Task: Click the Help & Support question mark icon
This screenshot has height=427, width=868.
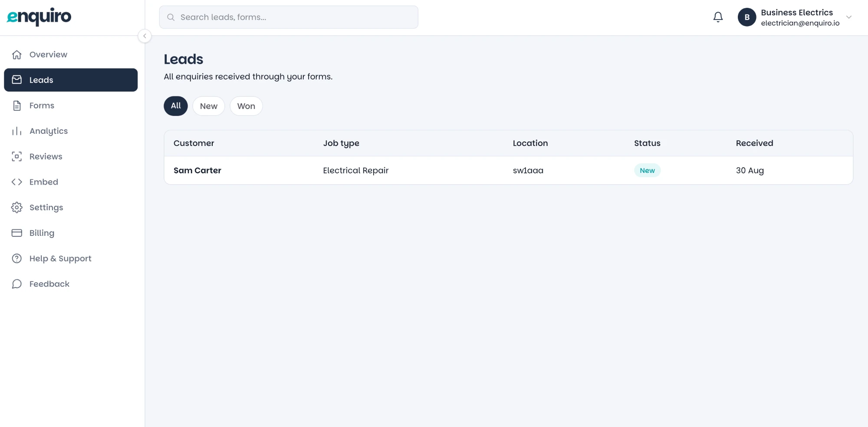Action: [x=17, y=258]
